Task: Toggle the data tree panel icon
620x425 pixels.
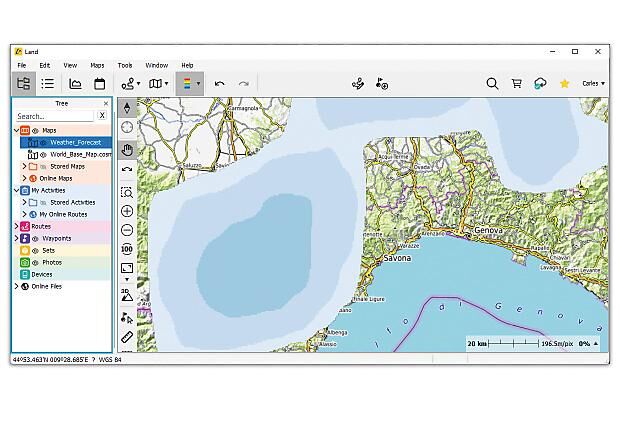Action: pyautogui.click(x=23, y=83)
